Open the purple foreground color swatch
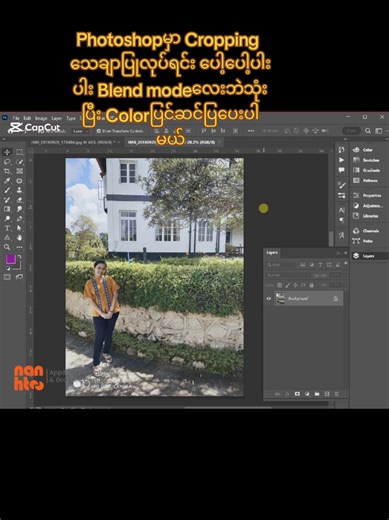389x520 pixels. 10,259
